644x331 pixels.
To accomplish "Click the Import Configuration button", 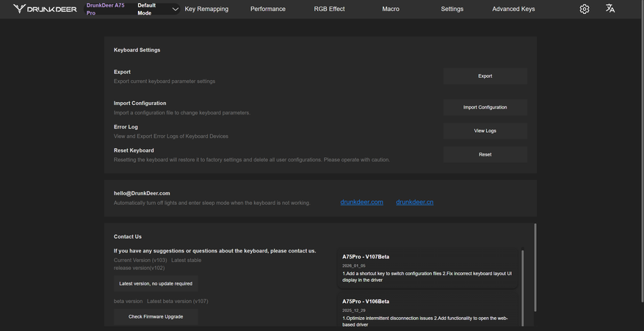I will pos(485,107).
